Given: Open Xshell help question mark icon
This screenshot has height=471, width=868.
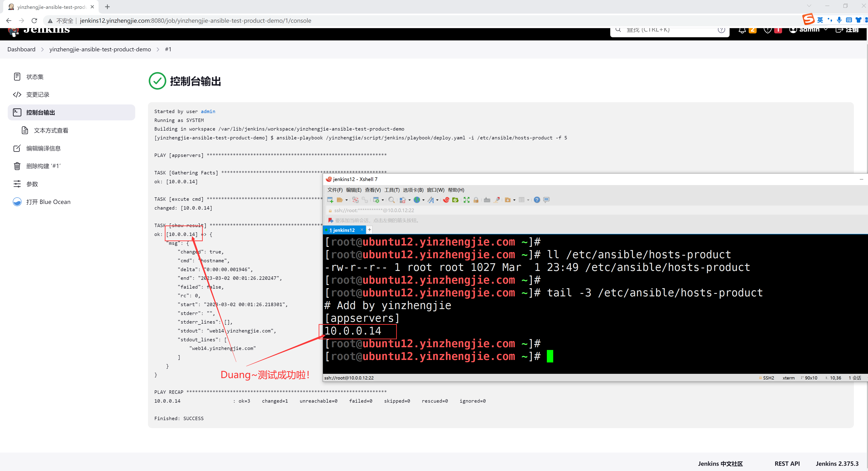Looking at the screenshot, I should [537, 200].
